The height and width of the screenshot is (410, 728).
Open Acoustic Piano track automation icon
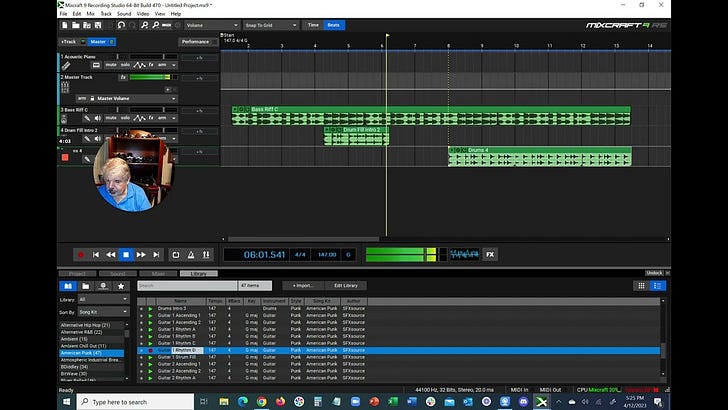[139, 65]
